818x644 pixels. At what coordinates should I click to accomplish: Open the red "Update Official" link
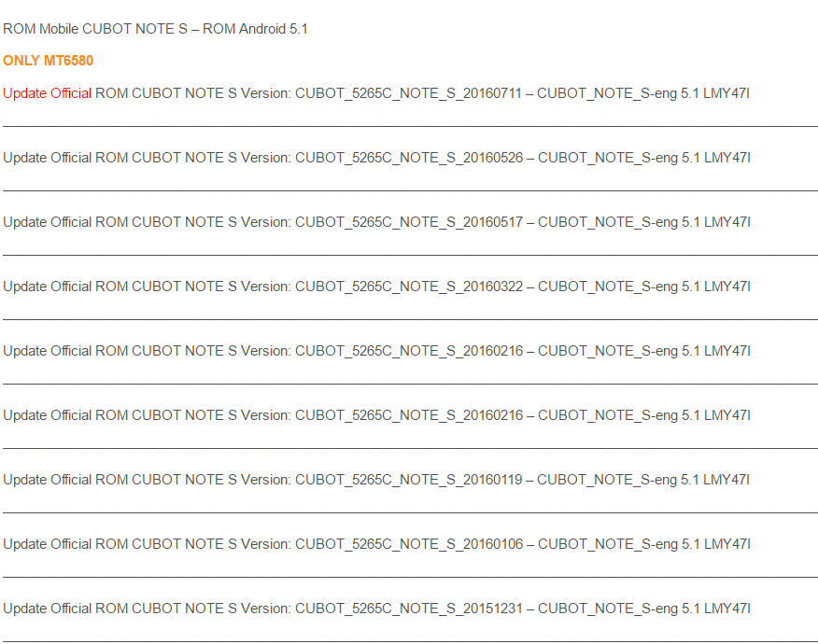point(47,93)
